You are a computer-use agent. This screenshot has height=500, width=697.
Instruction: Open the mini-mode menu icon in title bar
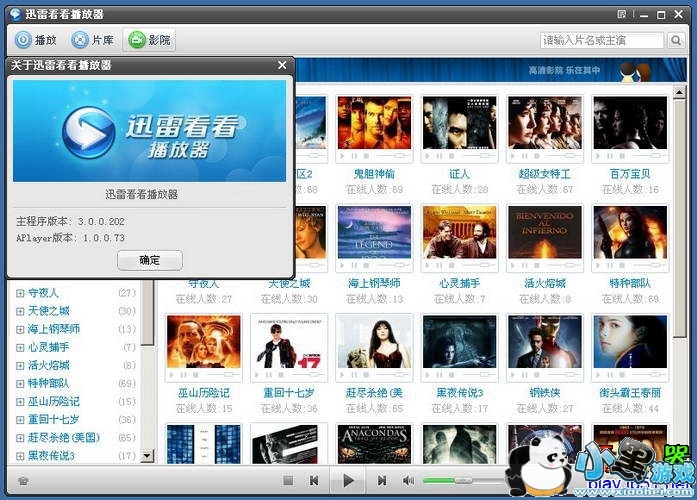(621, 14)
